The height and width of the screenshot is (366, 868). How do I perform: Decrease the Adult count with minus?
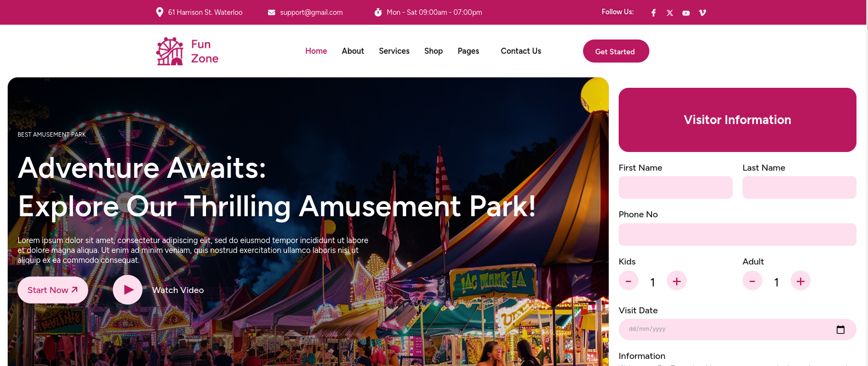752,281
